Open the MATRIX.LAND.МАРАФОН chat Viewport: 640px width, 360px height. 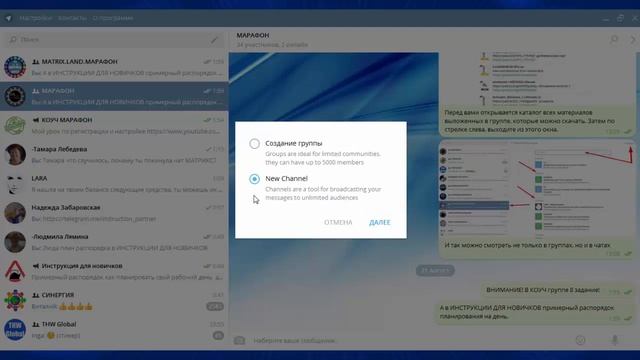(114, 67)
